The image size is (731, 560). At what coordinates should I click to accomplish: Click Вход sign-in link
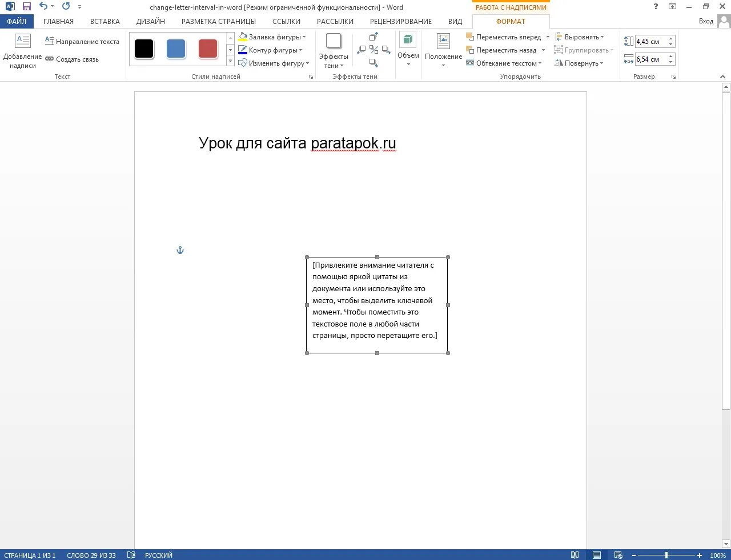click(706, 21)
